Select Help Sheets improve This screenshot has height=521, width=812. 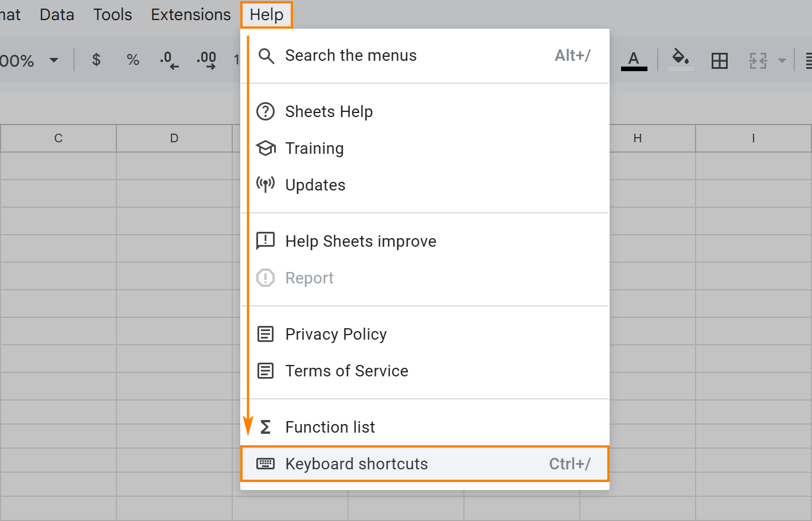425,241
